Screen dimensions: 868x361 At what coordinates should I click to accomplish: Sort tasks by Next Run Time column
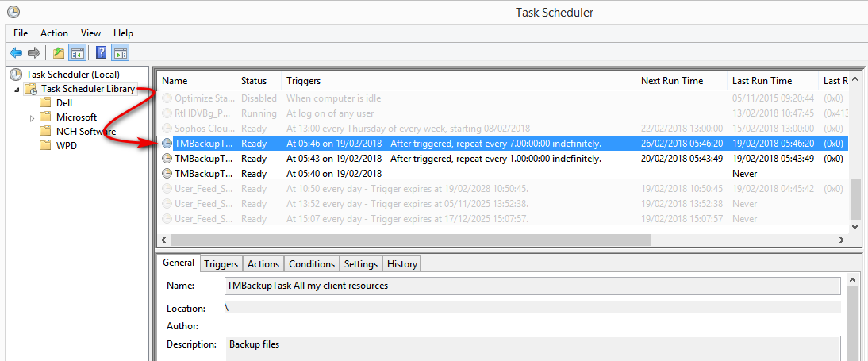[x=682, y=81]
